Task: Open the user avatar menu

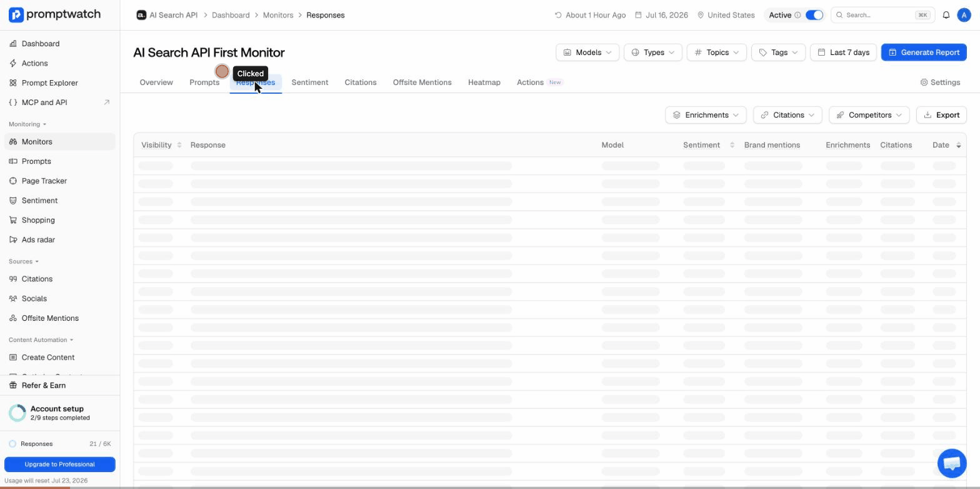Action: [964, 15]
